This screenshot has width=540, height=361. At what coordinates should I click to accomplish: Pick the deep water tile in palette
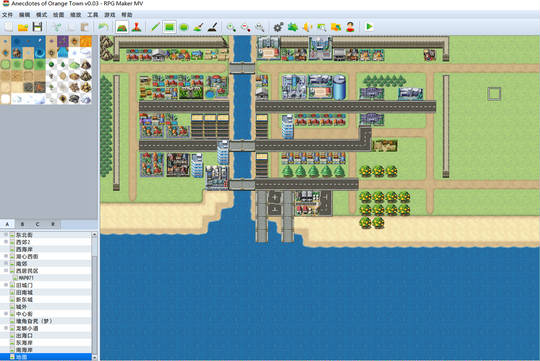pyautogui.click(x=17, y=41)
